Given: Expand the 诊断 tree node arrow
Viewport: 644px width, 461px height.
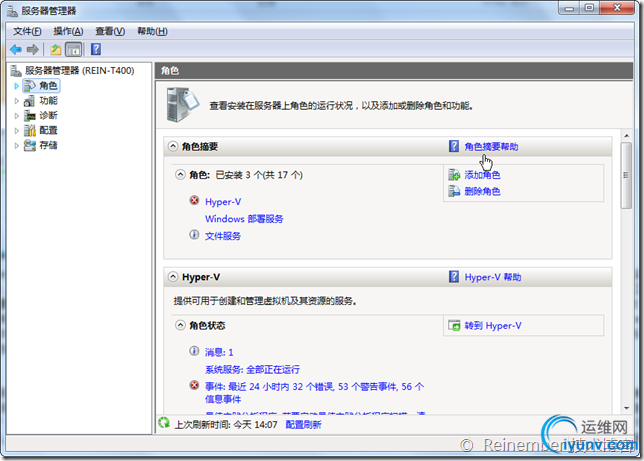Looking at the screenshot, I should [16, 116].
